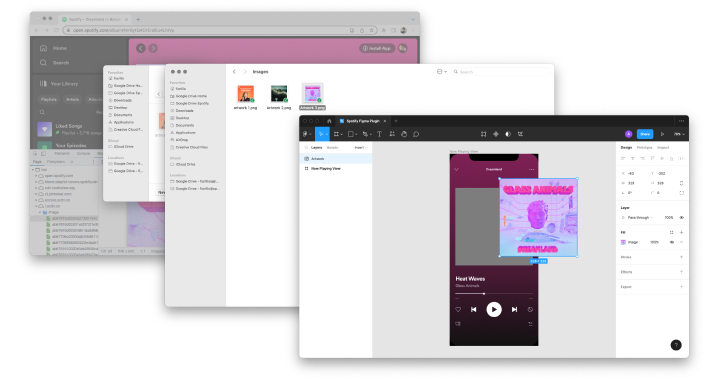The height and width of the screenshot is (381, 720).
Task: Open the Figma main menu icon
Action: pyautogui.click(x=305, y=134)
